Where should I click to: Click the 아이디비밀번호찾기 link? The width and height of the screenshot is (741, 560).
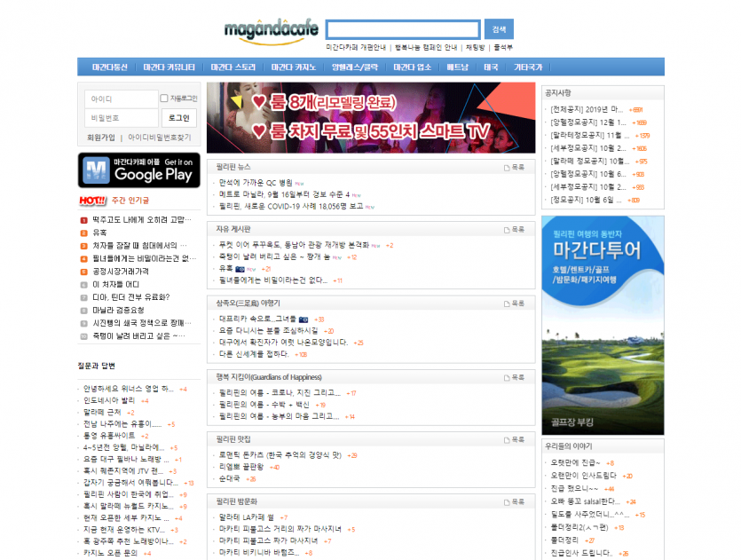[159, 138]
